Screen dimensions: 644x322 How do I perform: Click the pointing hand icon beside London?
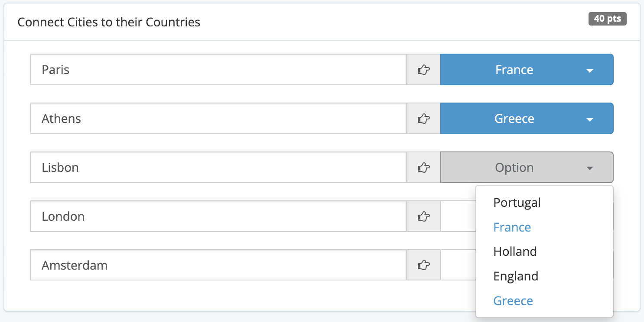(x=423, y=216)
